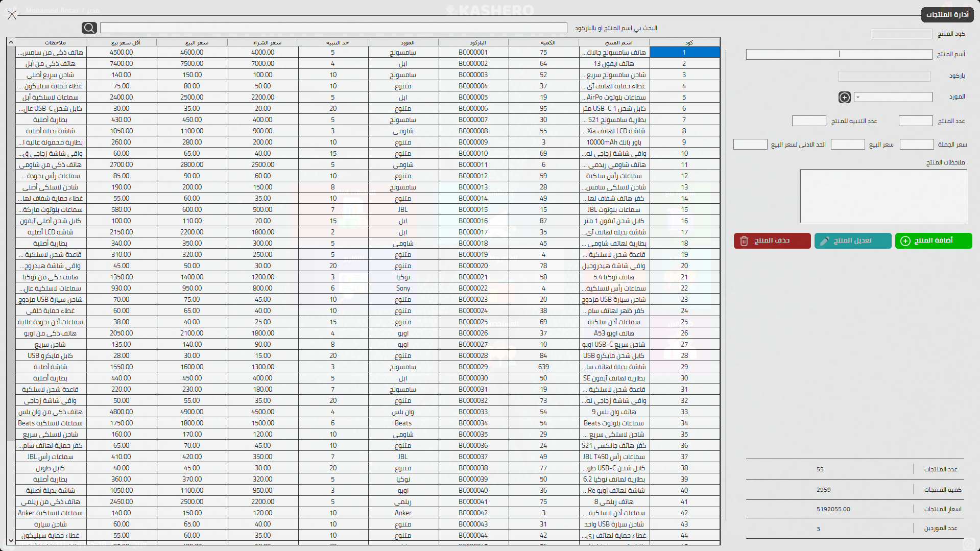Select the highlighted code cell 1
980x551 pixels.
coord(684,53)
